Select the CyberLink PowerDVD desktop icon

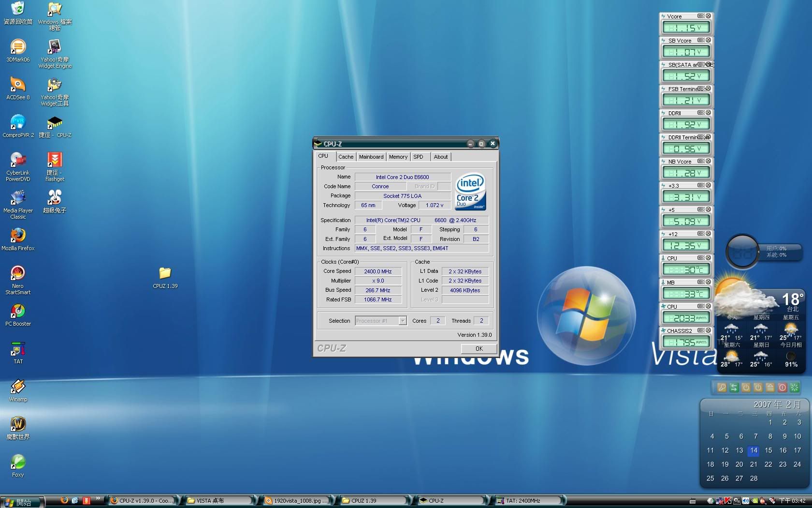[x=18, y=166]
